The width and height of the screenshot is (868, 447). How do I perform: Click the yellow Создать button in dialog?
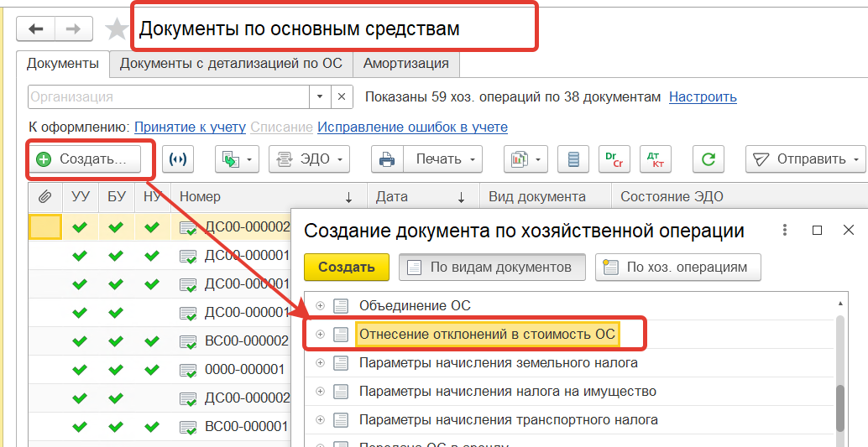[347, 268]
